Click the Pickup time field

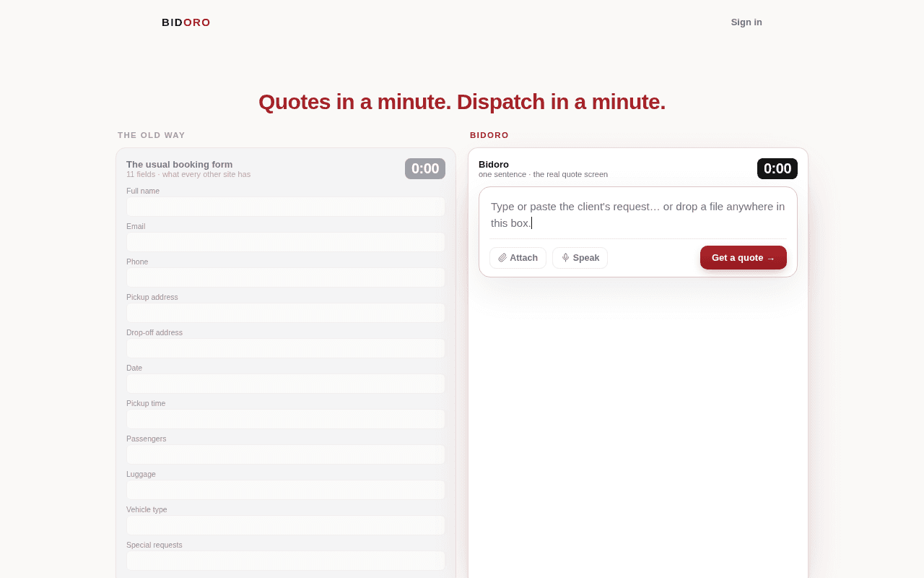[286, 419]
